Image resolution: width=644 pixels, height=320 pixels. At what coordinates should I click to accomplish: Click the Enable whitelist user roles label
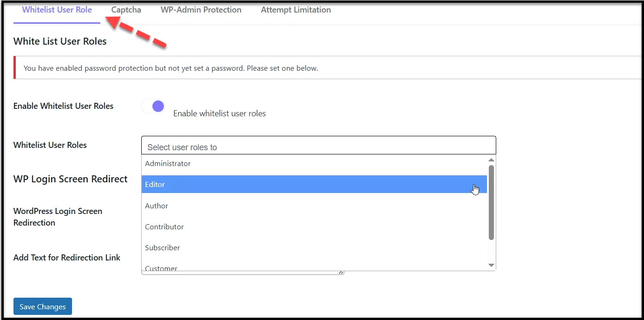point(219,113)
